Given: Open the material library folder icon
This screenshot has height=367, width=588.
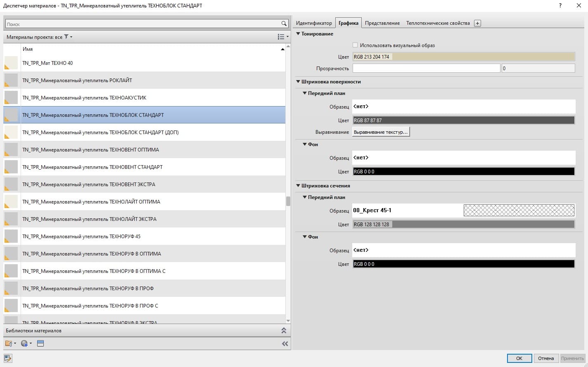Looking at the screenshot, I should click(x=9, y=343).
